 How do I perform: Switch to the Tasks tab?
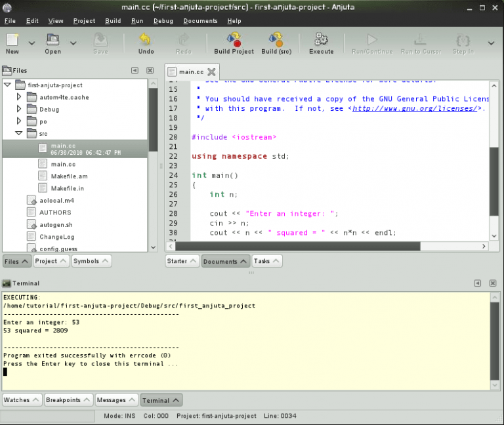click(267, 261)
